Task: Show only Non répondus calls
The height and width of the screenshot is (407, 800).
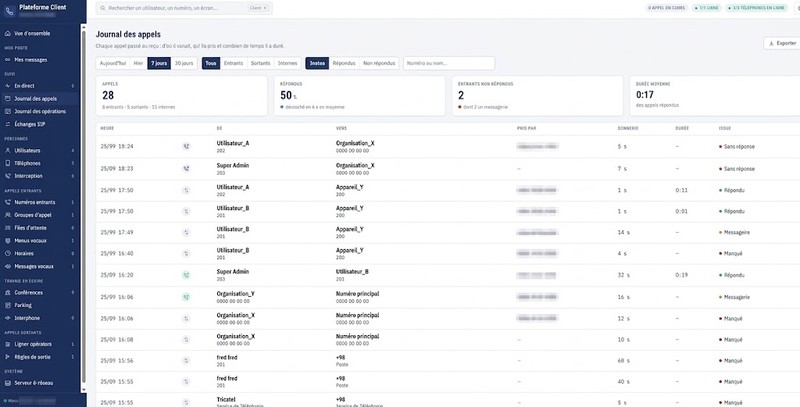Action: (x=379, y=63)
